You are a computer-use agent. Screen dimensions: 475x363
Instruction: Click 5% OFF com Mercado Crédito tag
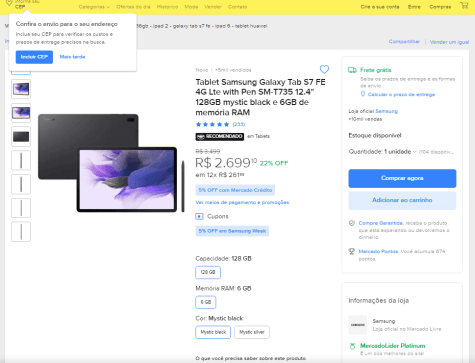pos(235,190)
